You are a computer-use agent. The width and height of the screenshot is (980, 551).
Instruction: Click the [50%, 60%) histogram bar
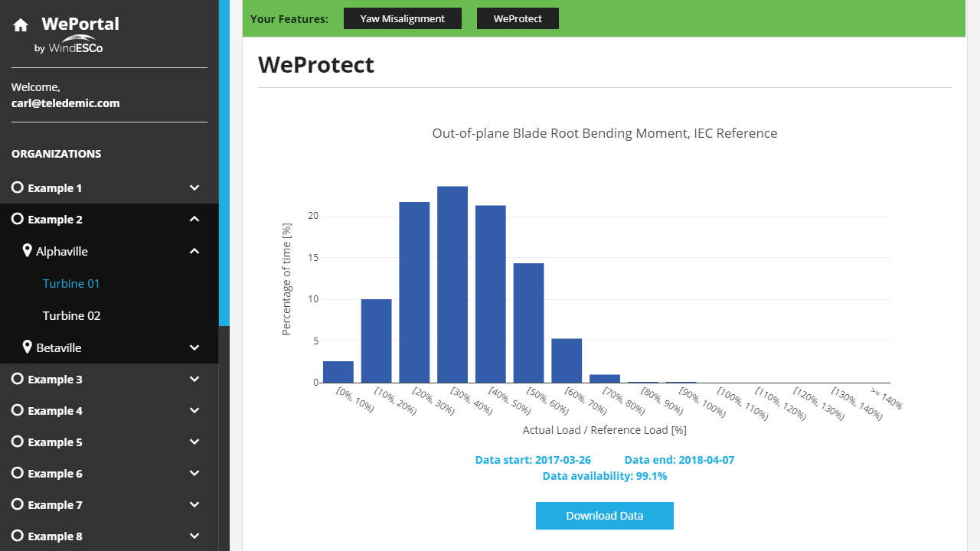(529, 323)
